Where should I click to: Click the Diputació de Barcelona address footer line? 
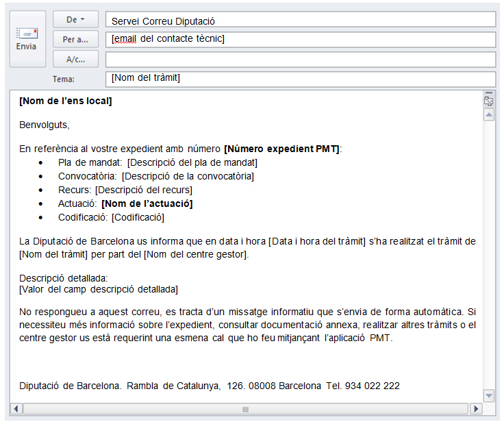pos(210,386)
